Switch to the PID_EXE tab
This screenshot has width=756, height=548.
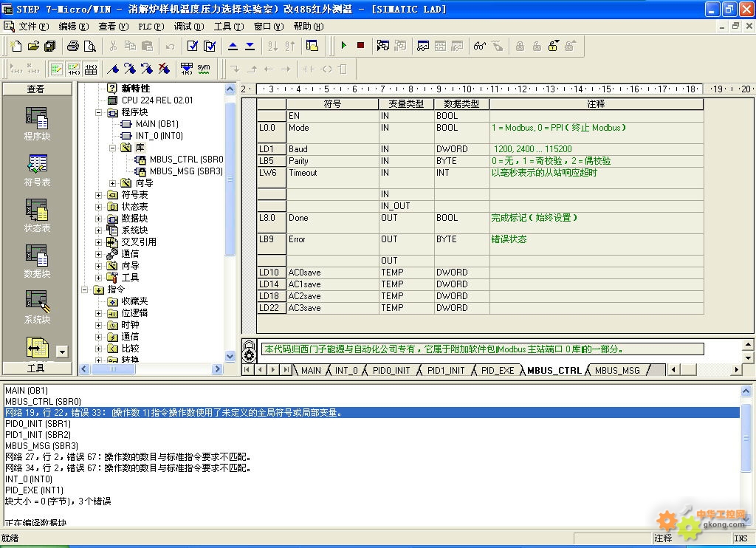[498, 371]
